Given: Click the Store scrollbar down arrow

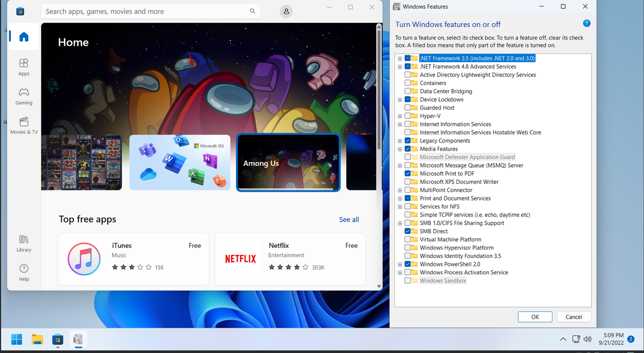Looking at the screenshot, I should click(x=379, y=286).
